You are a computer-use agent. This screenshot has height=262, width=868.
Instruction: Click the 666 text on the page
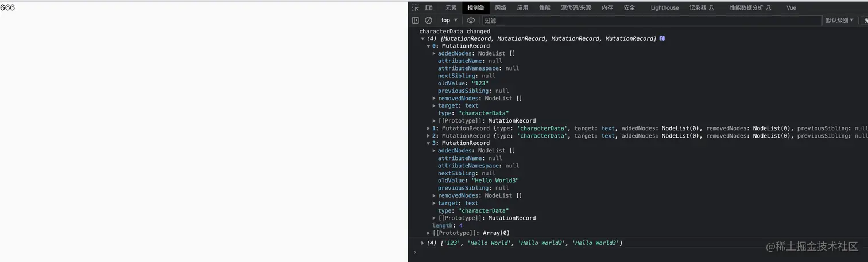coord(7,7)
